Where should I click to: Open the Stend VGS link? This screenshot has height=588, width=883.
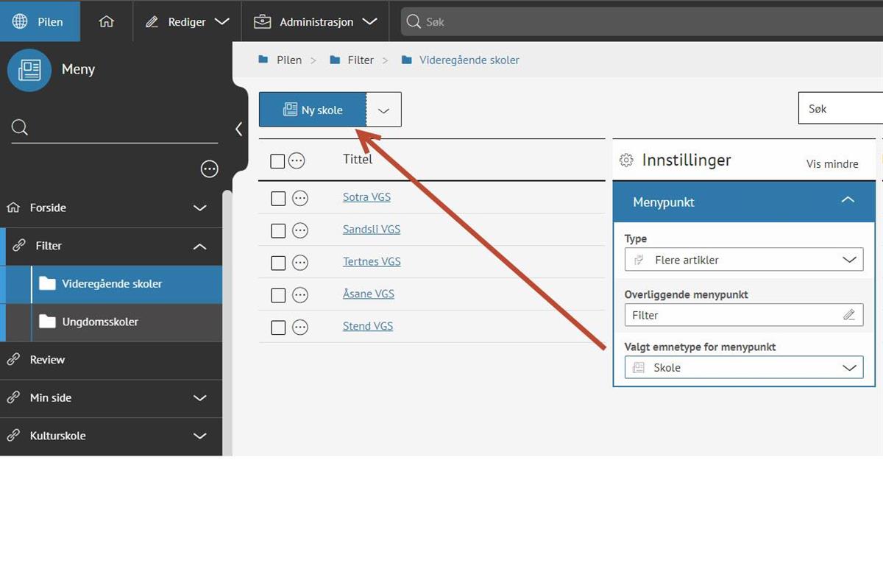tap(368, 326)
